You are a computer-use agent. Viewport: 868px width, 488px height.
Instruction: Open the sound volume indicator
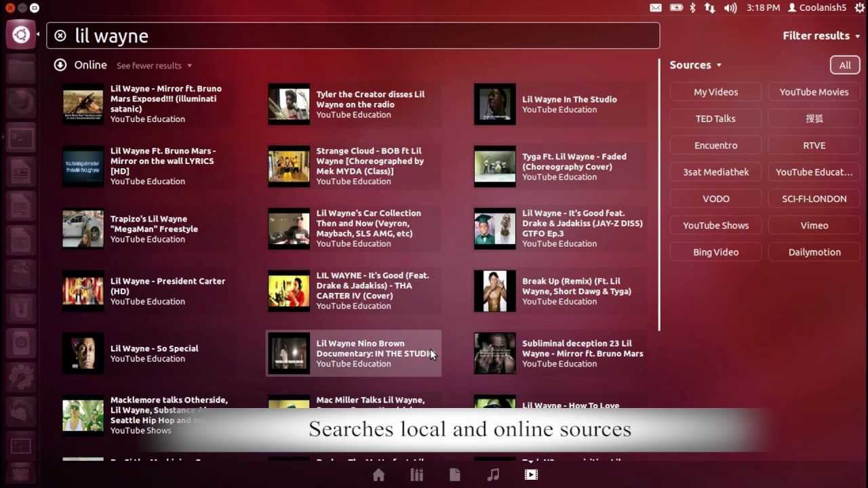tap(730, 8)
